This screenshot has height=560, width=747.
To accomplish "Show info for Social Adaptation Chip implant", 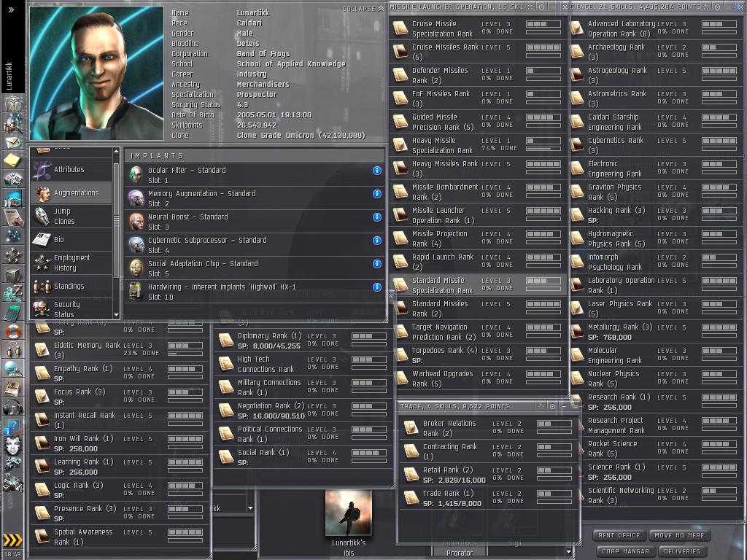I will 377,263.
